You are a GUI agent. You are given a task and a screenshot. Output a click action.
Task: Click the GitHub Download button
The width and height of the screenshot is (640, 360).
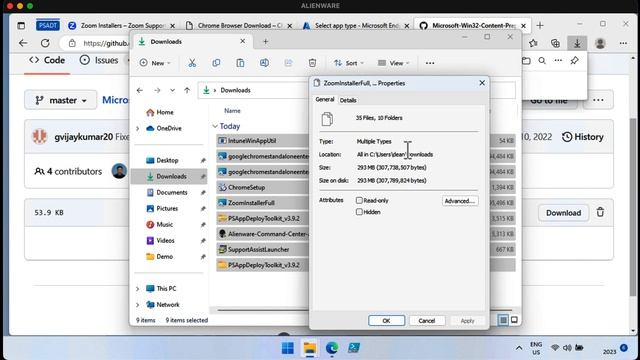563,213
